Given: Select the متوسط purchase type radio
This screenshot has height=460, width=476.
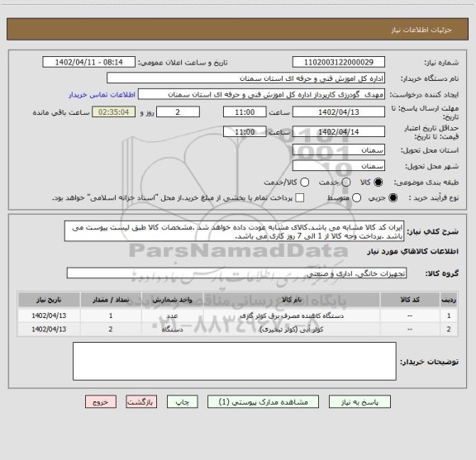Looking at the screenshot, I should click(356, 198).
